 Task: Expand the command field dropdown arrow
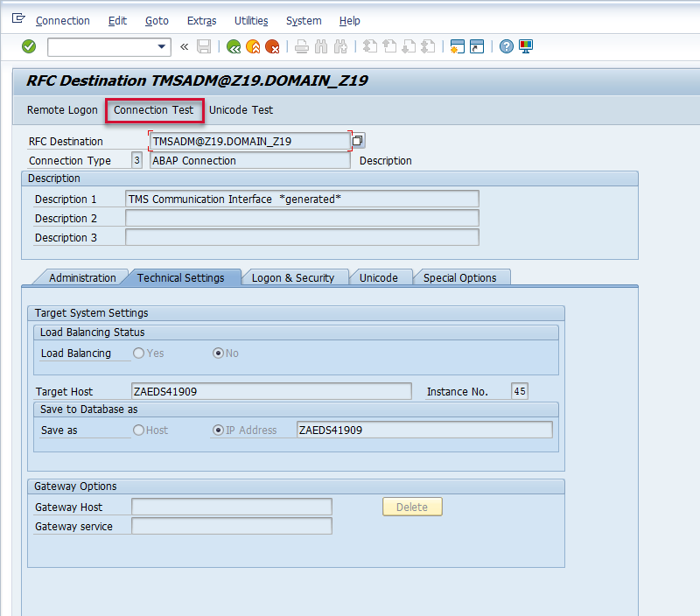162,46
